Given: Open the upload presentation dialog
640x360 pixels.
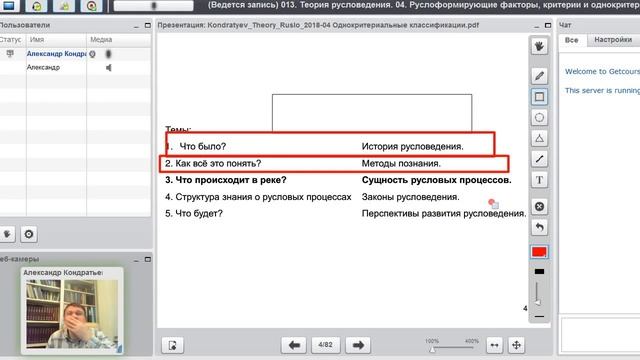Looking at the screenshot, I should tap(173, 345).
